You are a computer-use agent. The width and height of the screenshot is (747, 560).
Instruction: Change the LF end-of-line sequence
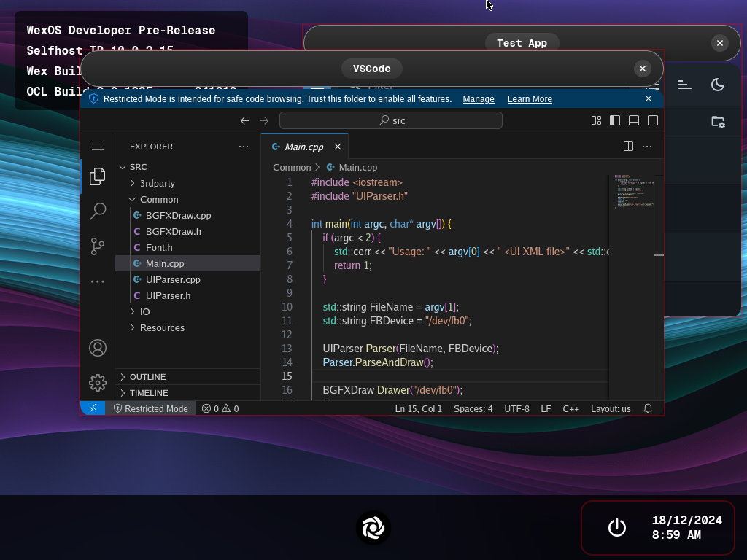tap(546, 408)
